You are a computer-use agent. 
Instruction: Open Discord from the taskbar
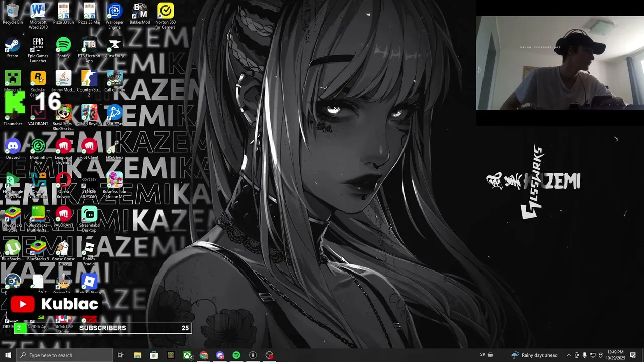[x=220, y=355]
